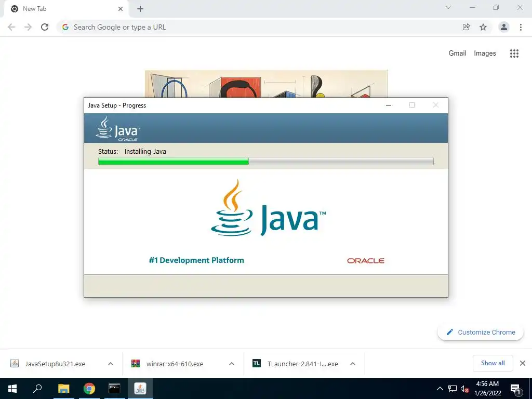Select Java installer taskbar icon
This screenshot has width=532, height=399.
tap(140, 389)
